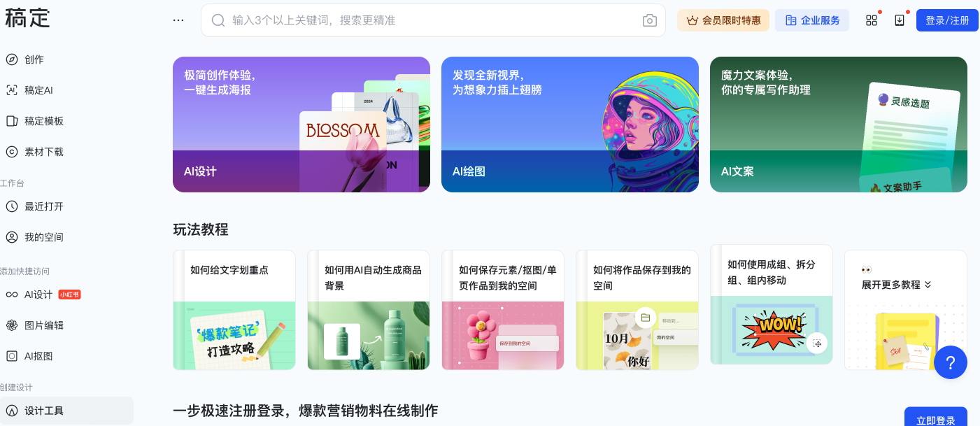Click the camera image-search icon

point(650,20)
